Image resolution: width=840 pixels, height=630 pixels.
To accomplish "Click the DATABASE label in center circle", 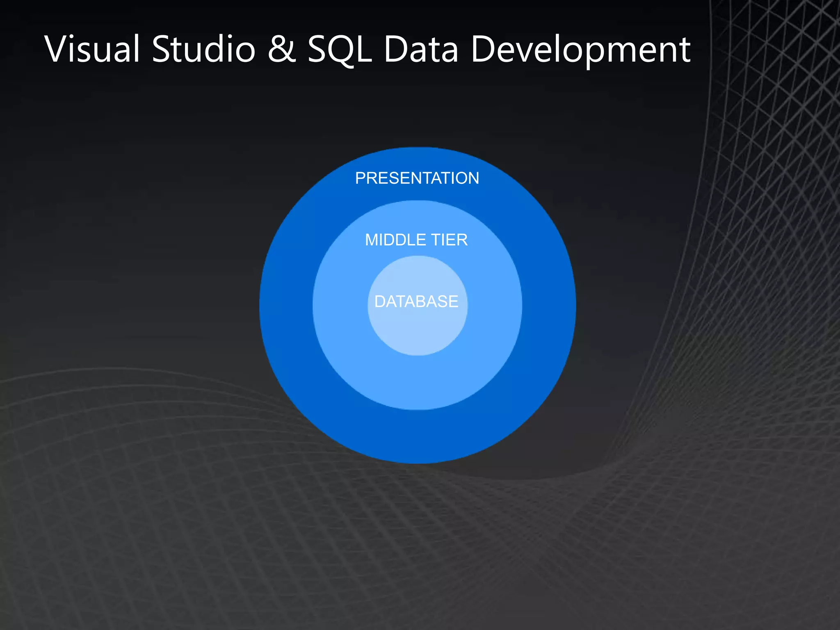I will point(416,302).
